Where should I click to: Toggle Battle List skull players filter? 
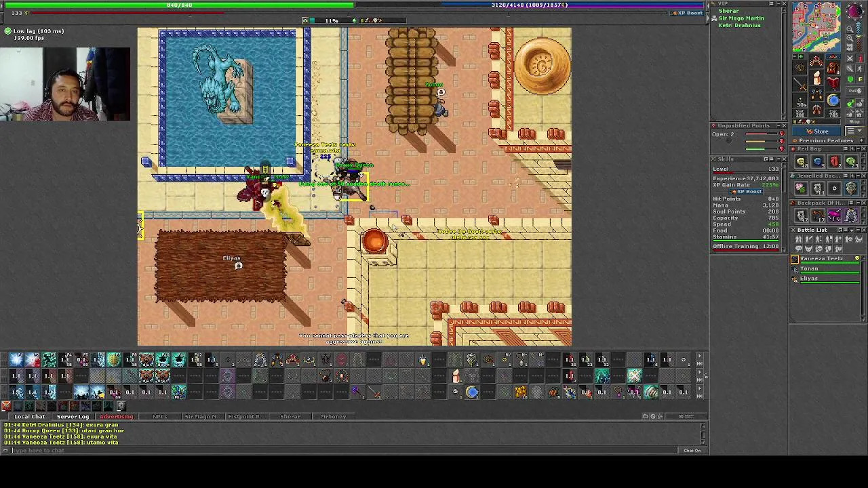pyautogui.click(x=819, y=248)
